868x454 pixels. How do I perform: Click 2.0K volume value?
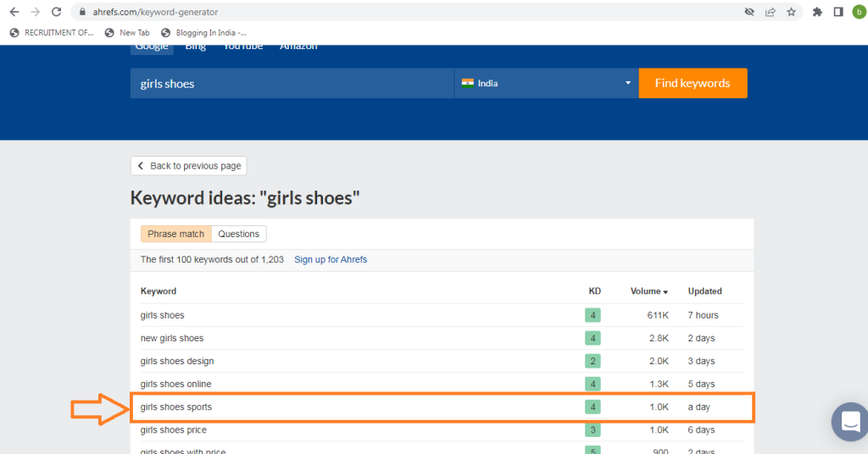(659, 361)
